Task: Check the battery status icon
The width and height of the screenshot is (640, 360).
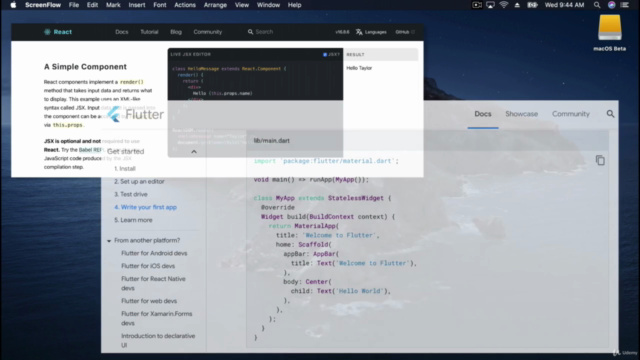Action: pos(532,5)
